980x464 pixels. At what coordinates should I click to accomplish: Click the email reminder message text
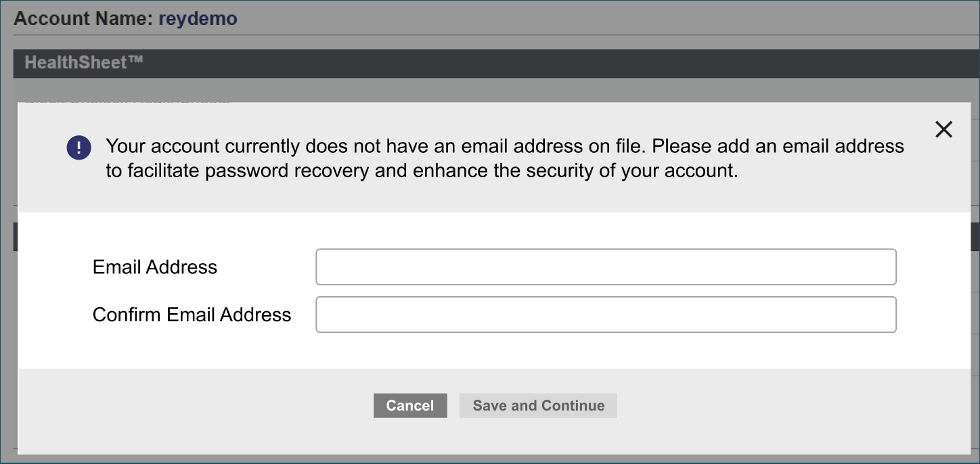coord(504,158)
